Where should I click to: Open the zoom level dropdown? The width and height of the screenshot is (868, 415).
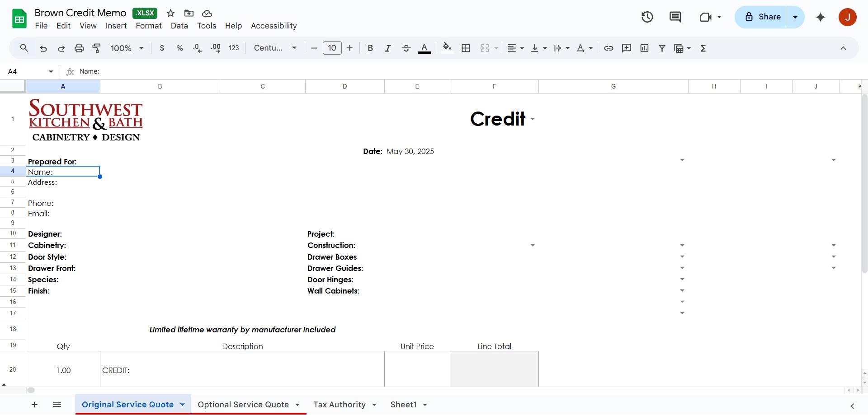click(127, 48)
